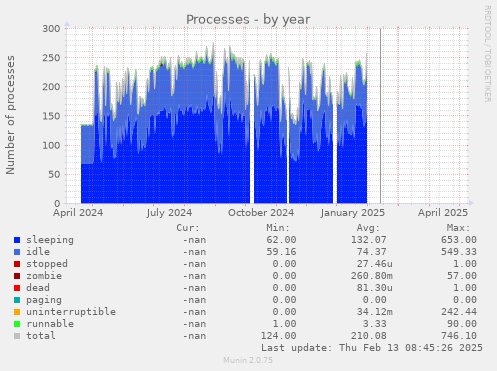Click the 'Max:' column header
The width and height of the screenshot is (497, 371).
(458, 228)
